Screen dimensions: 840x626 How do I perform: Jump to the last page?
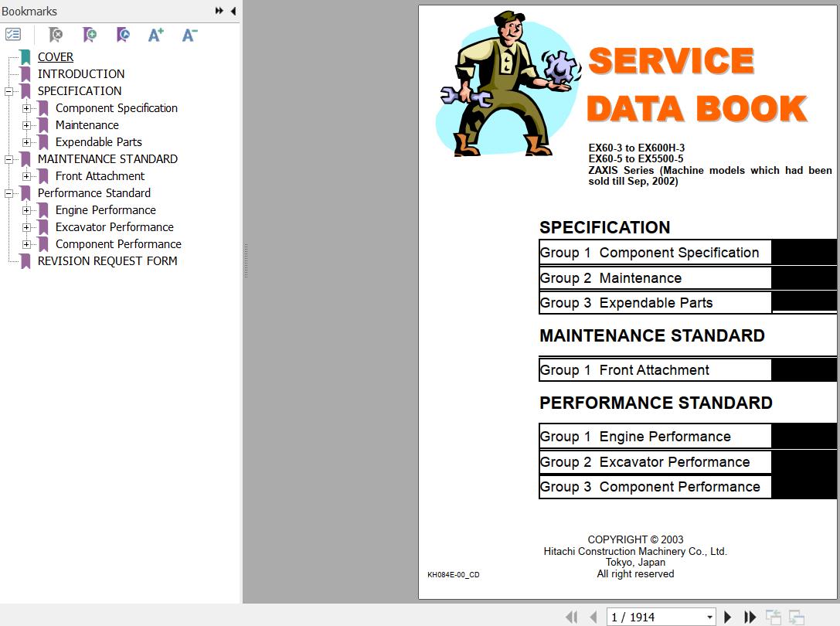[x=750, y=617]
